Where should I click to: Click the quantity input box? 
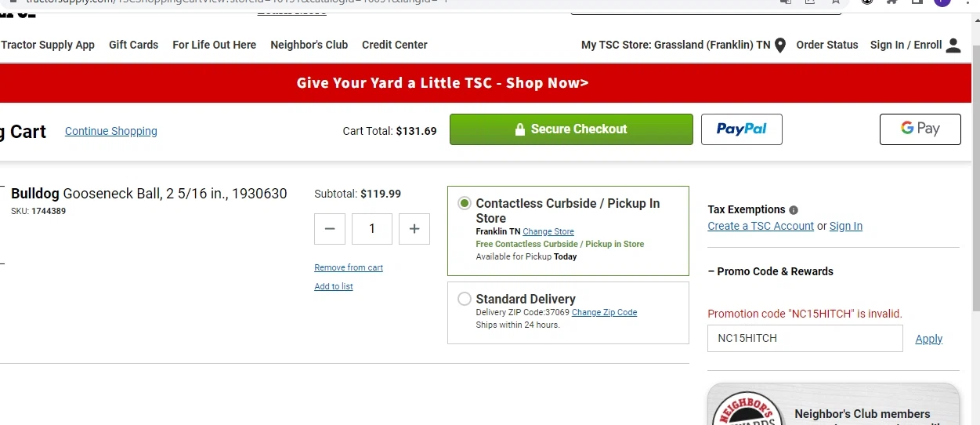coord(372,229)
